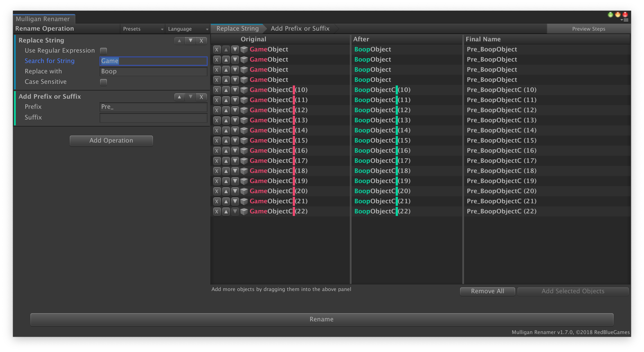Open the Language dropdown
Viewport: 644px width, 352px height.
click(187, 29)
